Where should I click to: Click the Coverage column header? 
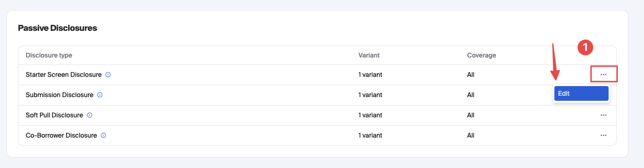(481, 55)
